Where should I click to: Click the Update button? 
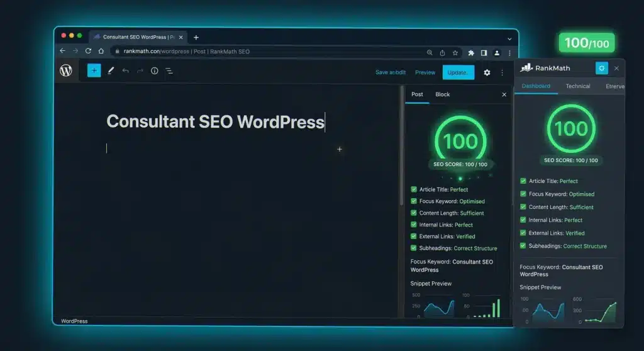(458, 72)
